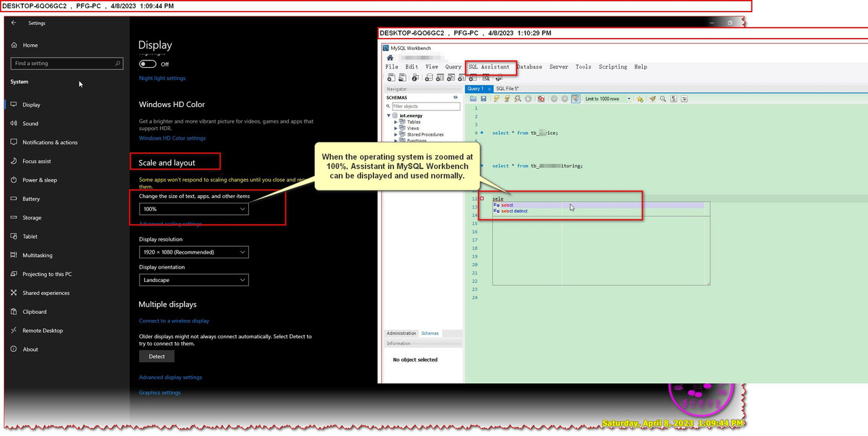
Task: Click the create new view icon
Action: click(451, 77)
